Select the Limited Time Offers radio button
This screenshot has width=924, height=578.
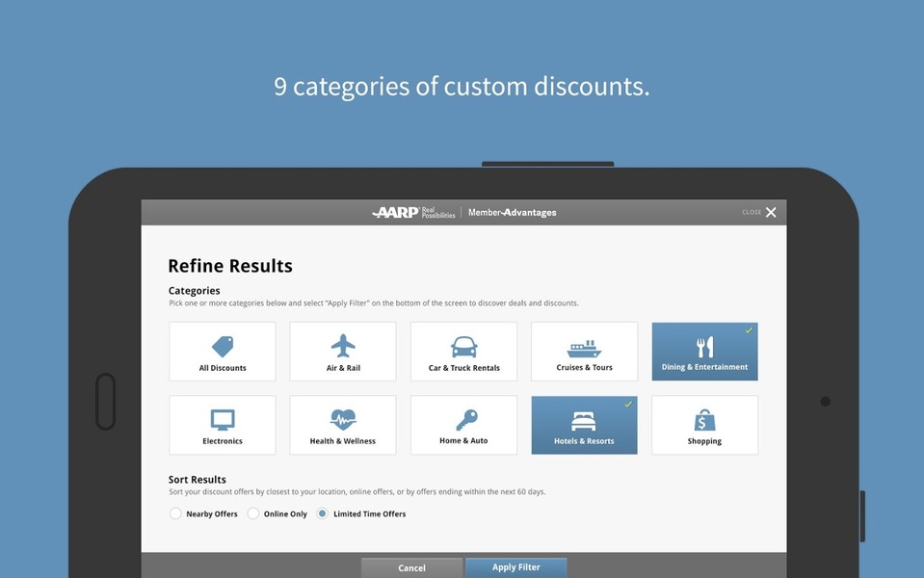tap(322, 513)
